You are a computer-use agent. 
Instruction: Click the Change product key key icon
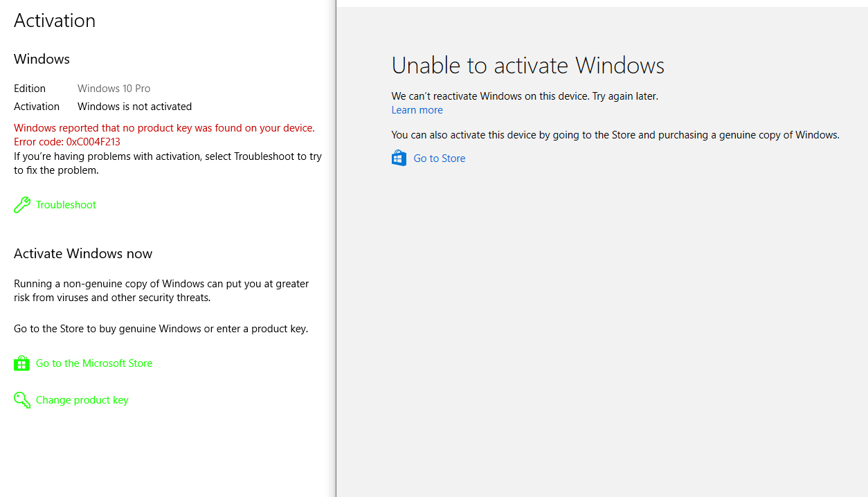click(22, 400)
